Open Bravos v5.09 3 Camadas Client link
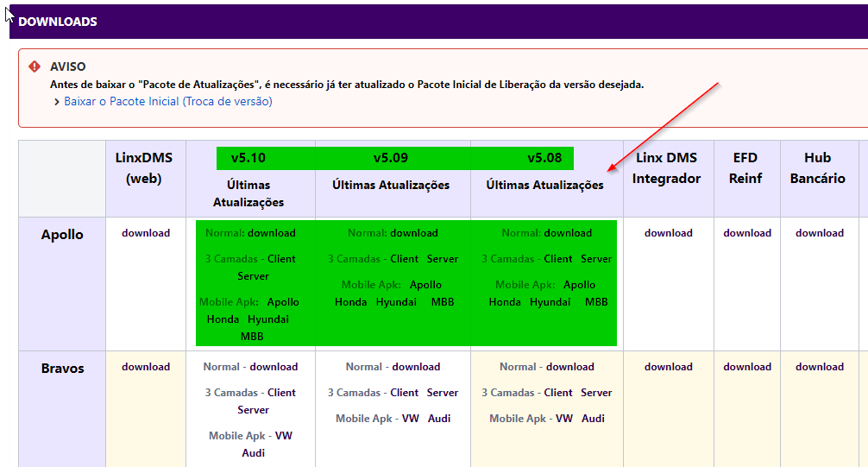Image resolution: width=868 pixels, height=467 pixels. click(405, 393)
